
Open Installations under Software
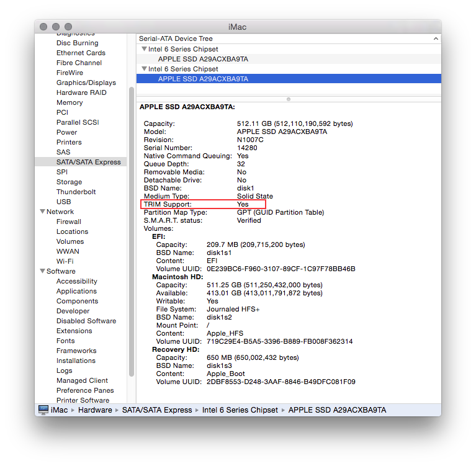(76, 361)
